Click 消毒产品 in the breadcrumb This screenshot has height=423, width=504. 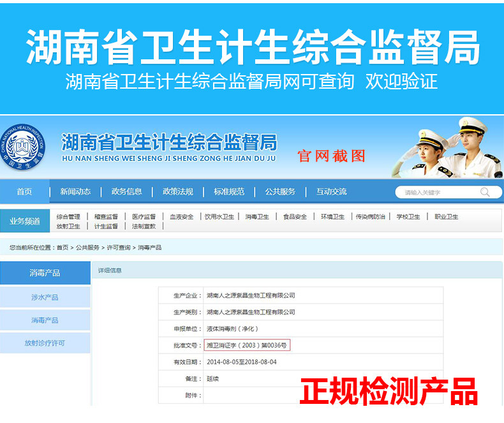(x=150, y=248)
